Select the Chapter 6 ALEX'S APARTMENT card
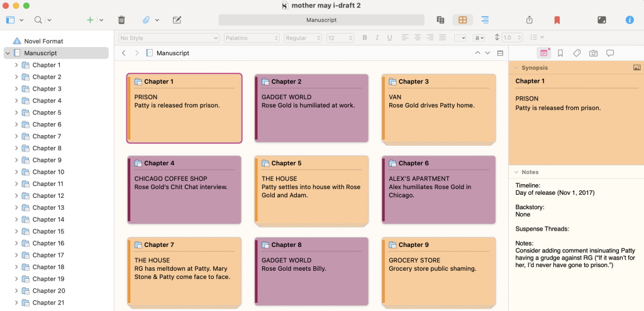This screenshot has height=311, width=644. point(438,190)
